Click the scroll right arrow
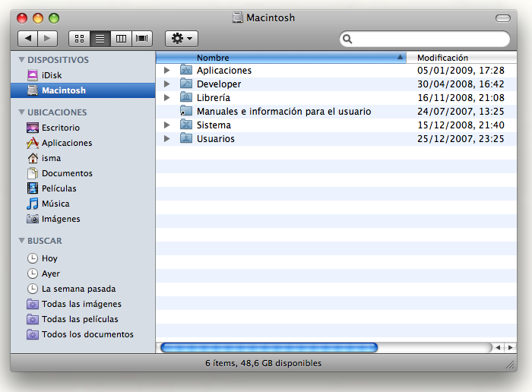The image size is (532, 392). tap(510, 348)
